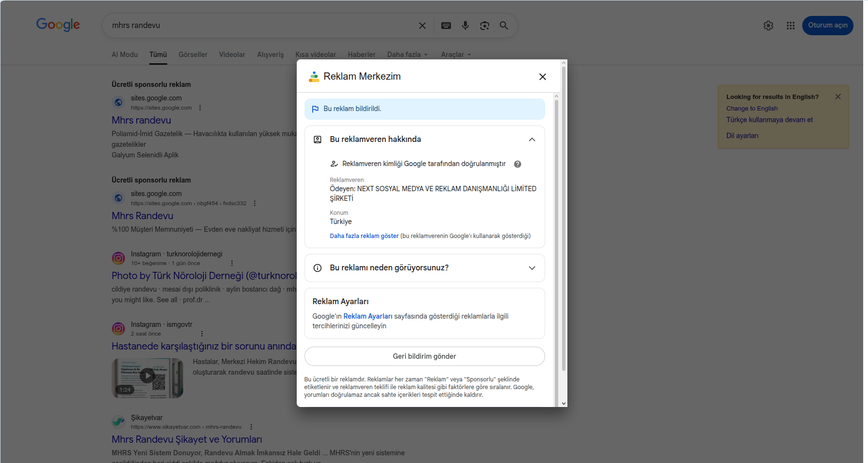This screenshot has height=463, width=868.
Task: Clear the search box with the X icon
Action: [x=422, y=26]
